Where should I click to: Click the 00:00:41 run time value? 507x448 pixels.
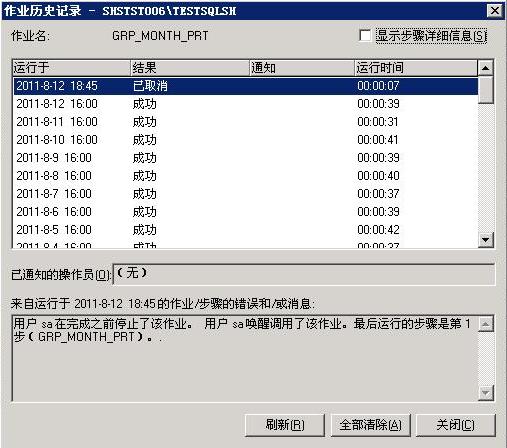tap(378, 140)
